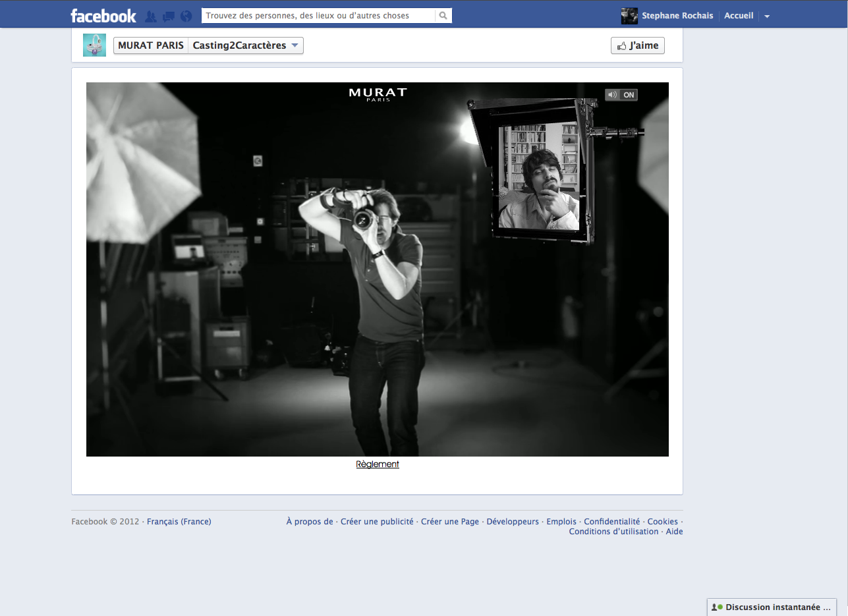This screenshot has width=848, height=616.
Task: Click the MURAT Paris logo in video
Action: pos(378,94)
